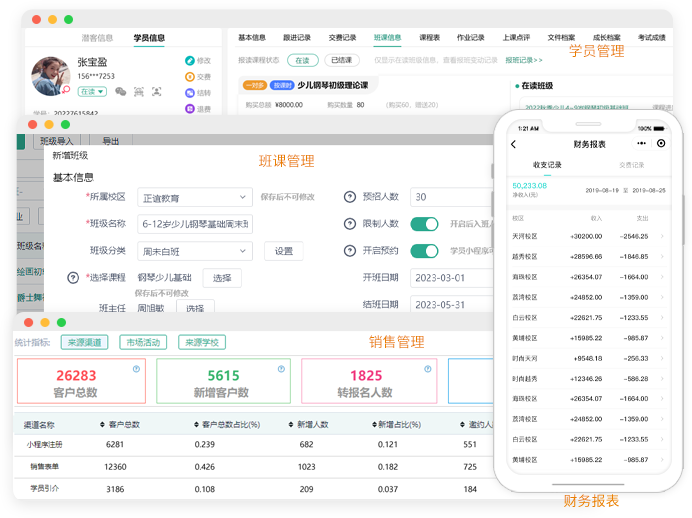
Task: Click the purple 退费 refund icon
Action: tap(190, 109)
